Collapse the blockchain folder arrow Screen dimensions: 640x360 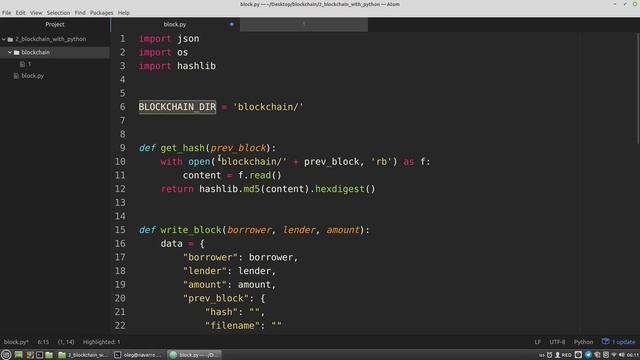[10, 52]
